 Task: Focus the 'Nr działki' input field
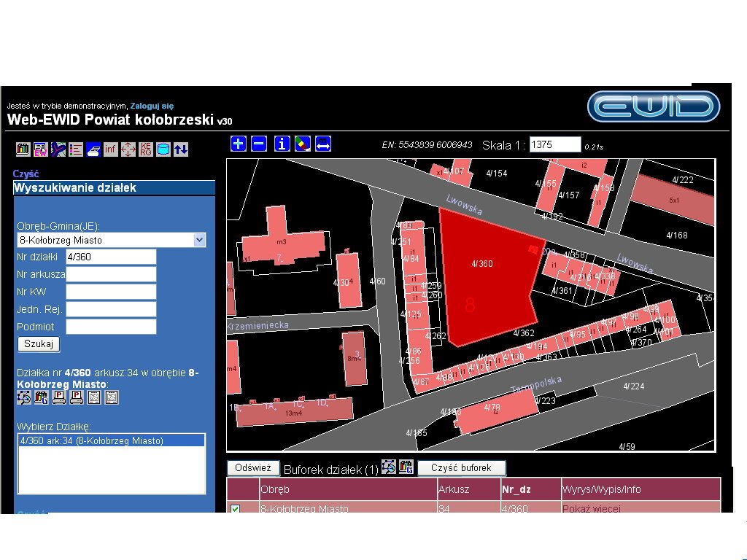click(x=111, y=257)
